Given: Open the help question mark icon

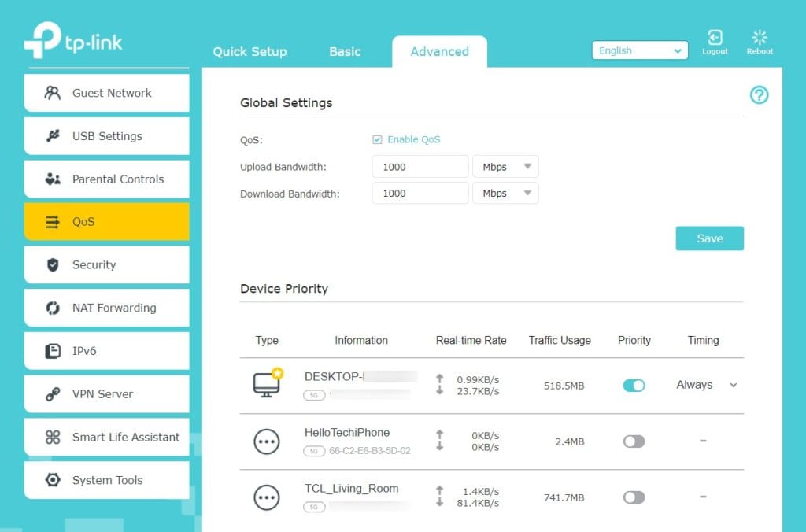Looking at the screenshot, I should pyautogui.click(x=759, y=95).
